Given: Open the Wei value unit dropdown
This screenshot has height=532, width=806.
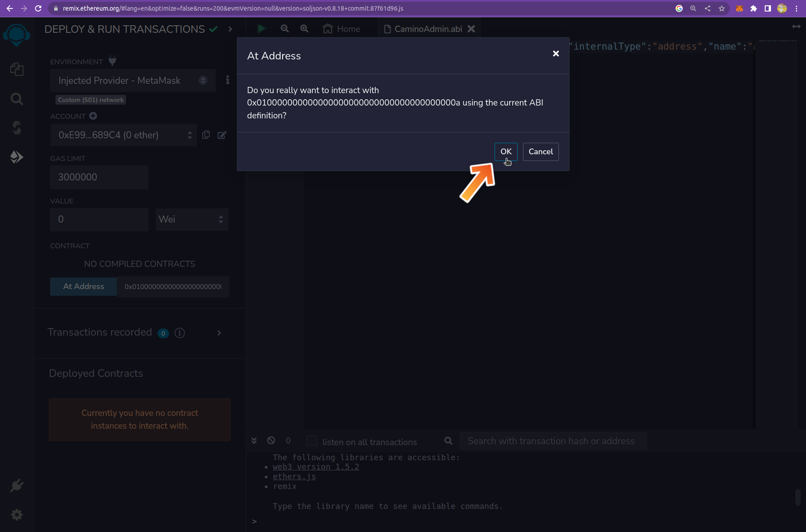Looking at the screenshot, I should pyautogui.click(x=192, y=219).
